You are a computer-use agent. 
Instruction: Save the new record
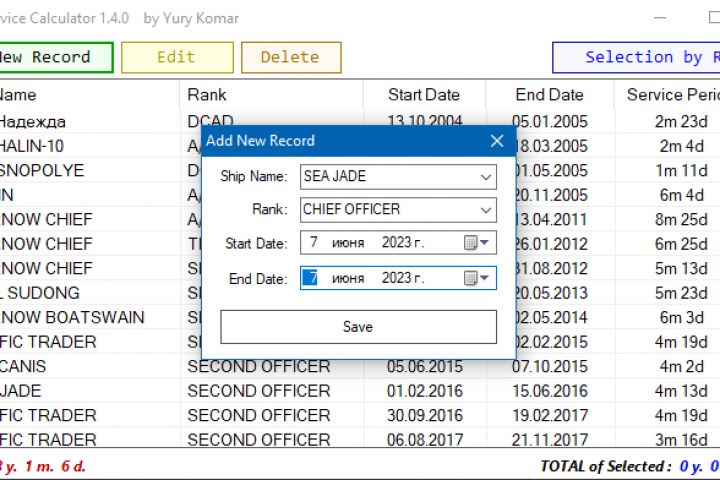coord(358,327)
